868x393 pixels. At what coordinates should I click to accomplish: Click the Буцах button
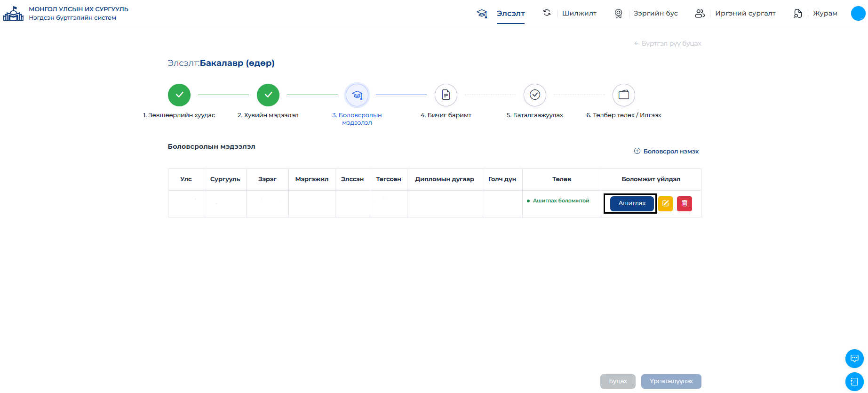coord(618,381)
